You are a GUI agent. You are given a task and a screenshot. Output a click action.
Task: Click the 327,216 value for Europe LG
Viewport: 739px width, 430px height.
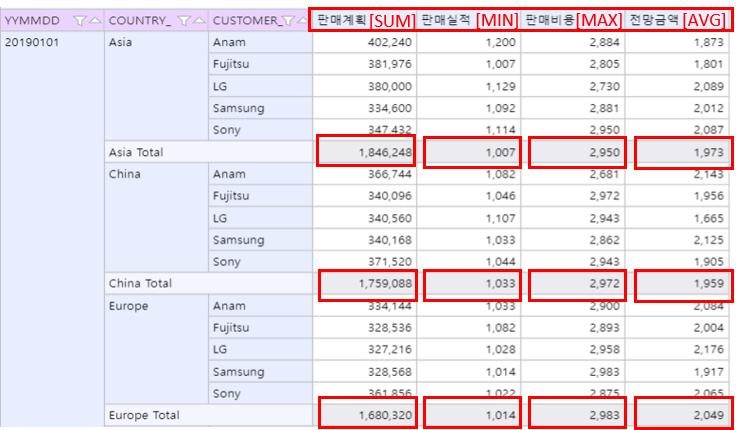(364, 349)
